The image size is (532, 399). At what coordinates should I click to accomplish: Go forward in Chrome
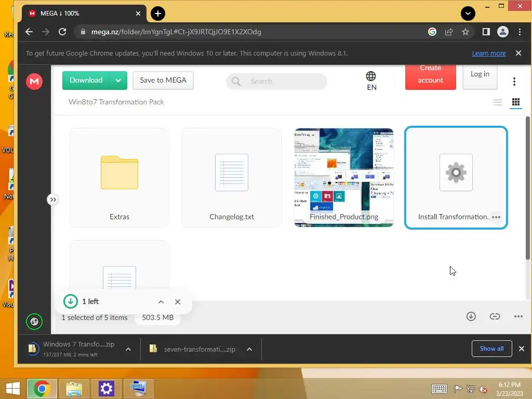coord(46,32)
